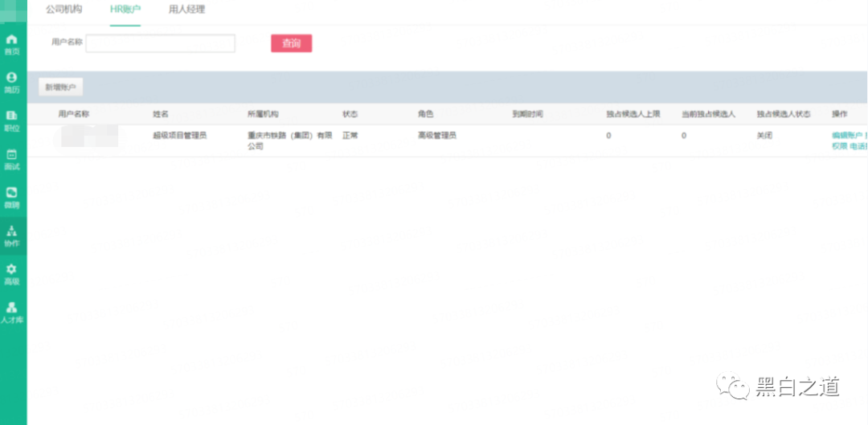The height and width of the screenshot is (425, 868).
Task: Switch to the 公司机构 tab
Action: (x=63, y=10)
